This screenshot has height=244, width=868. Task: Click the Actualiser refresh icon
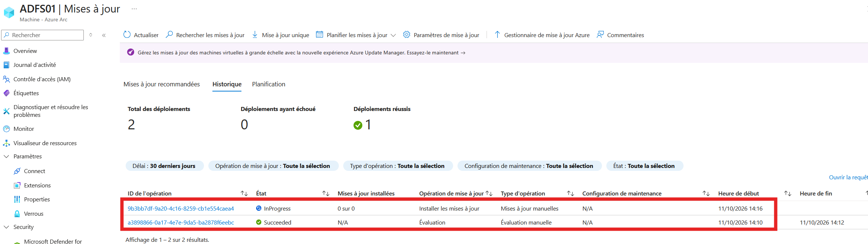coord(127,35)
